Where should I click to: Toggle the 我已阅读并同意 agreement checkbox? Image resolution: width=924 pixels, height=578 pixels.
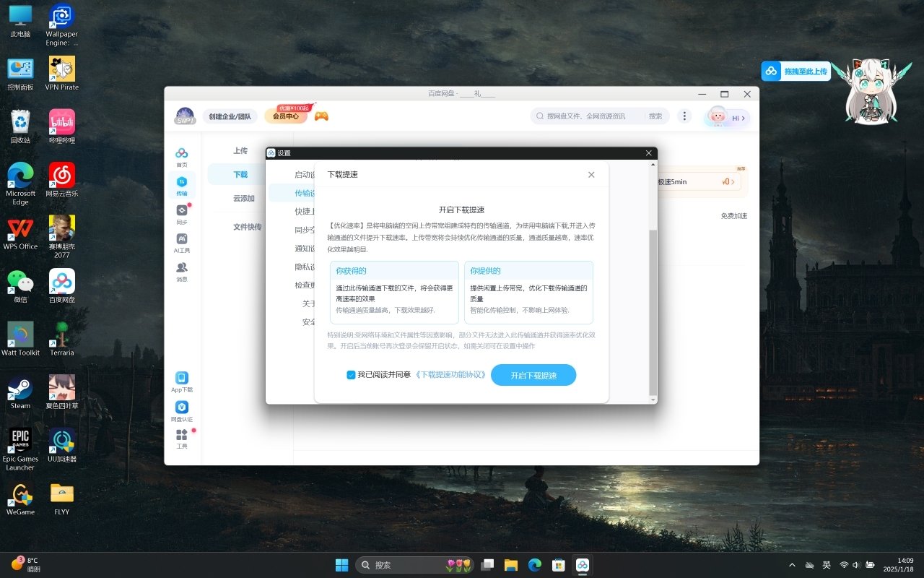351,375
